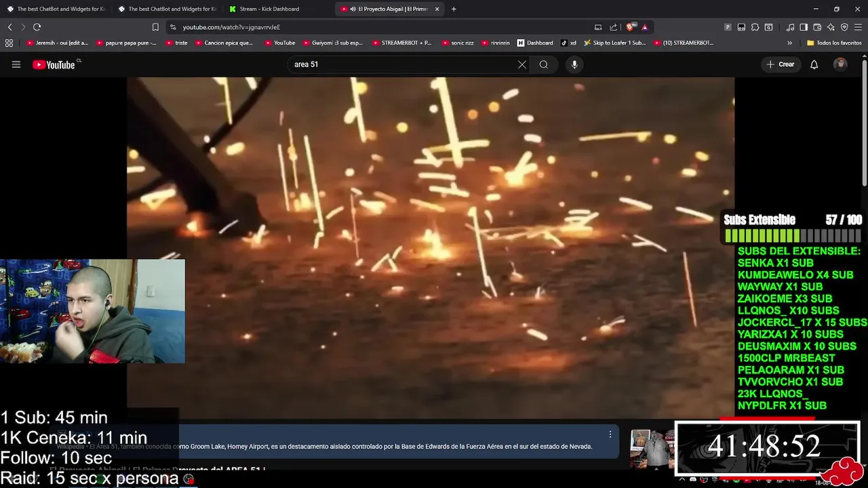Go forward in browser history
868x488 pixels.
pyautogui.click(x=23, y=27)
